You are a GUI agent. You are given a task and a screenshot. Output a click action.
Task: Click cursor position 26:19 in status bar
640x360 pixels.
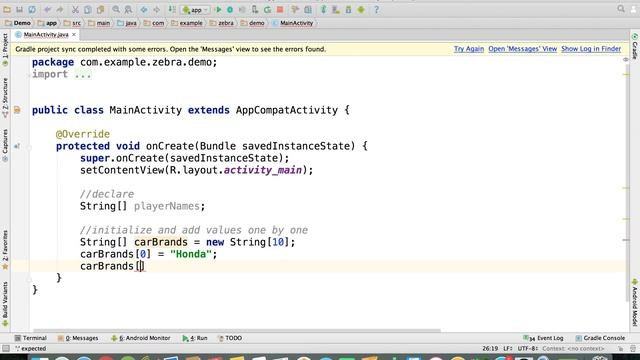coord(490,349)
